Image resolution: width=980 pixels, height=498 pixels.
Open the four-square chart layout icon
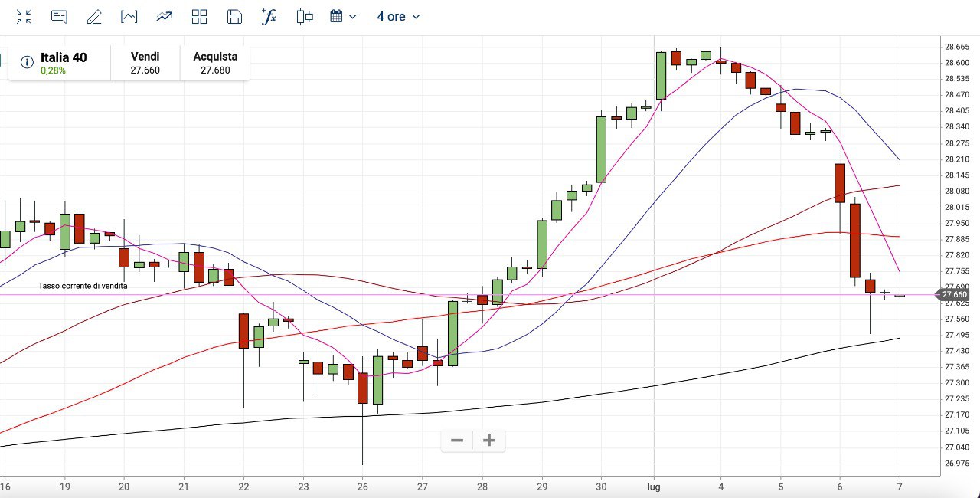coord(200,17)
